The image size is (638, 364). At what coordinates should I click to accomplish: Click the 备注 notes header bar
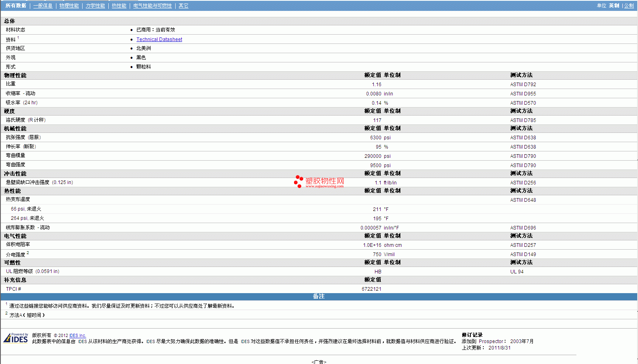319,296
